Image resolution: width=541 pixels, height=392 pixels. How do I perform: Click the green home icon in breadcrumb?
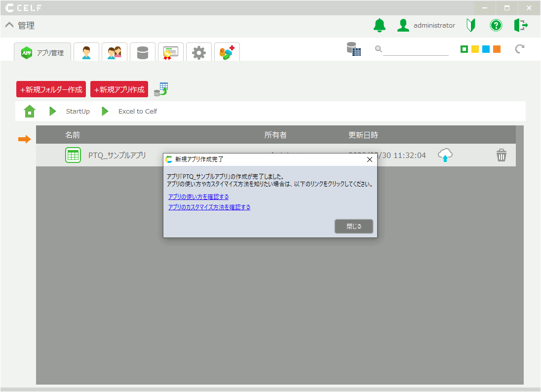coord(30,112)
